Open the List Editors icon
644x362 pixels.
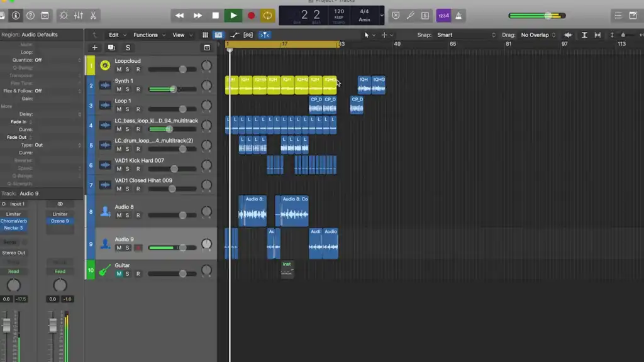coord(618,16)
